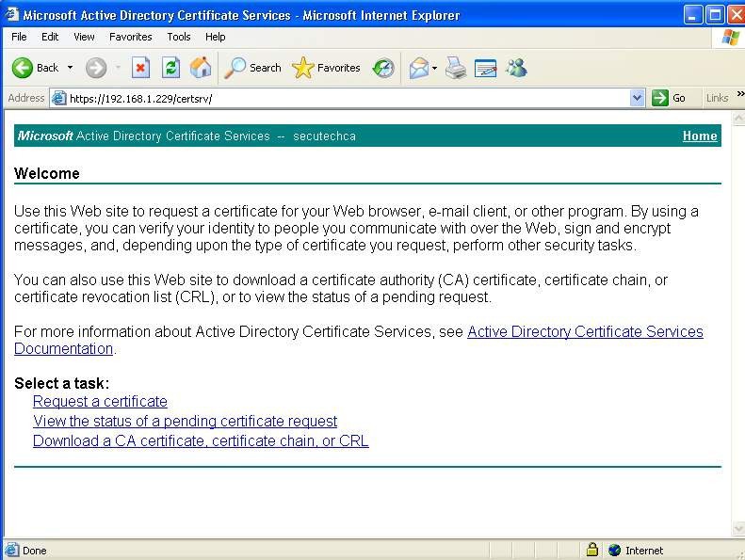Screen dimensions: 745x560
Task: Click the Back arrow icon
Action: click(x=22, y=68)
